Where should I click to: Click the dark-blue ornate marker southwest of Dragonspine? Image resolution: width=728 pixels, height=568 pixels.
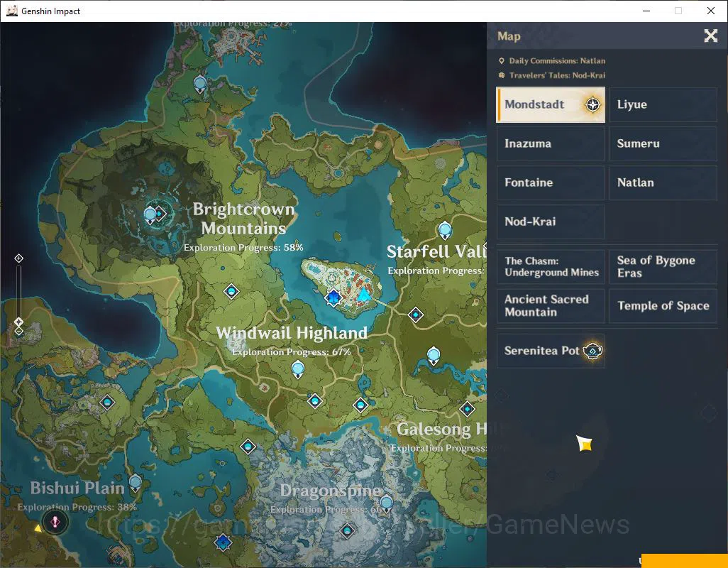pos(224,542)
